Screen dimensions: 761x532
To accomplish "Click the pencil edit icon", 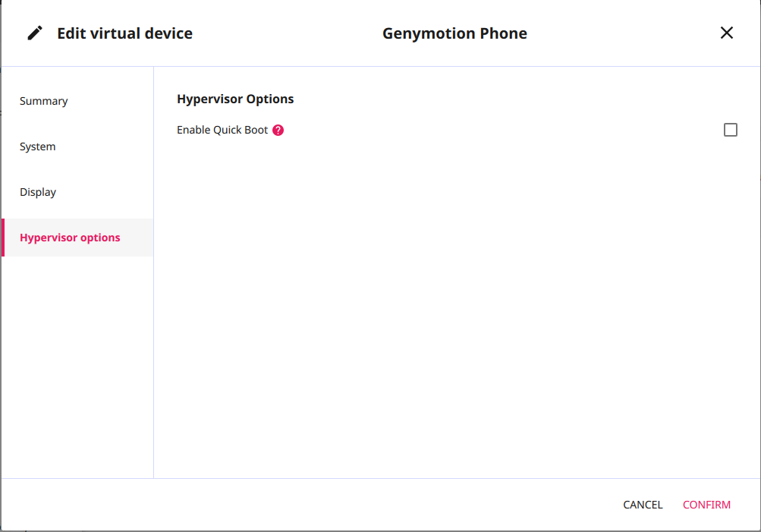I will pyautogui.click(x=35, y=33).
